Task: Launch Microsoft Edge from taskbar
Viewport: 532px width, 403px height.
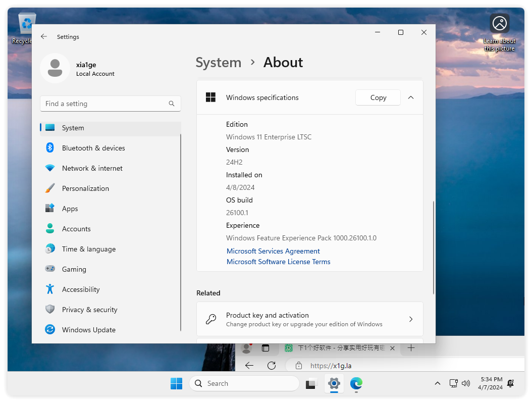Action: click(x=356, y=383)
